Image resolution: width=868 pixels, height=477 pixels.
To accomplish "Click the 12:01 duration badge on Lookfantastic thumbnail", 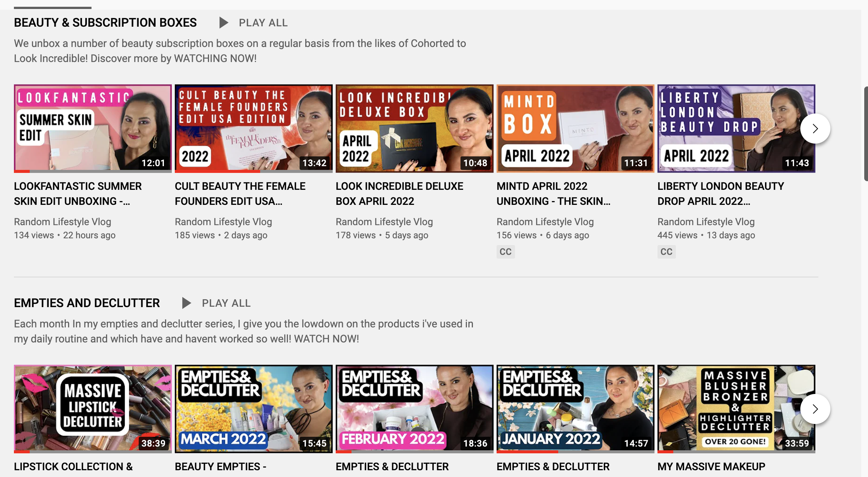I will coord(153,163).
